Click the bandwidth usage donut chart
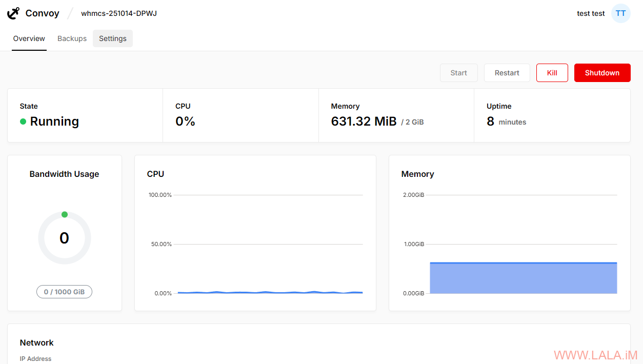Image resolution: width=643 pixels, height=364 pixels. [x=65, y=238]
